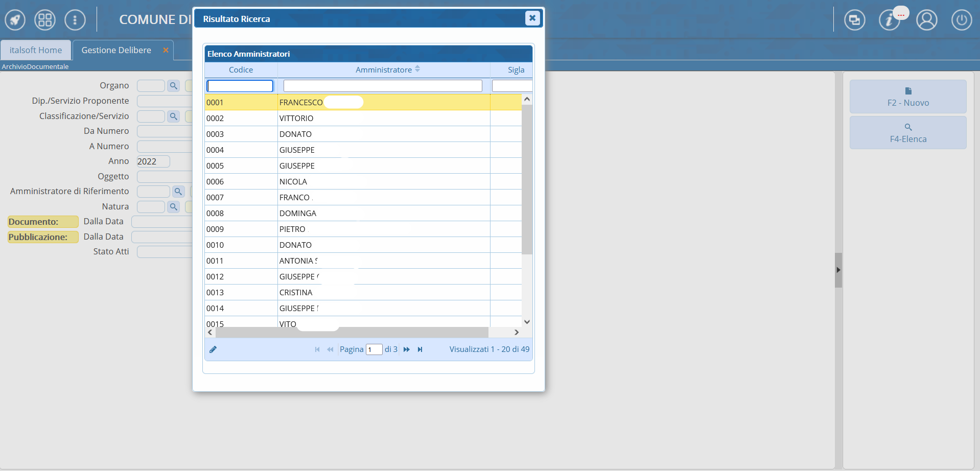Image resolution: width=980 pixels, height=471 pixels.
Task: Sort by Amministratore column header
Action: click(384, 69)
